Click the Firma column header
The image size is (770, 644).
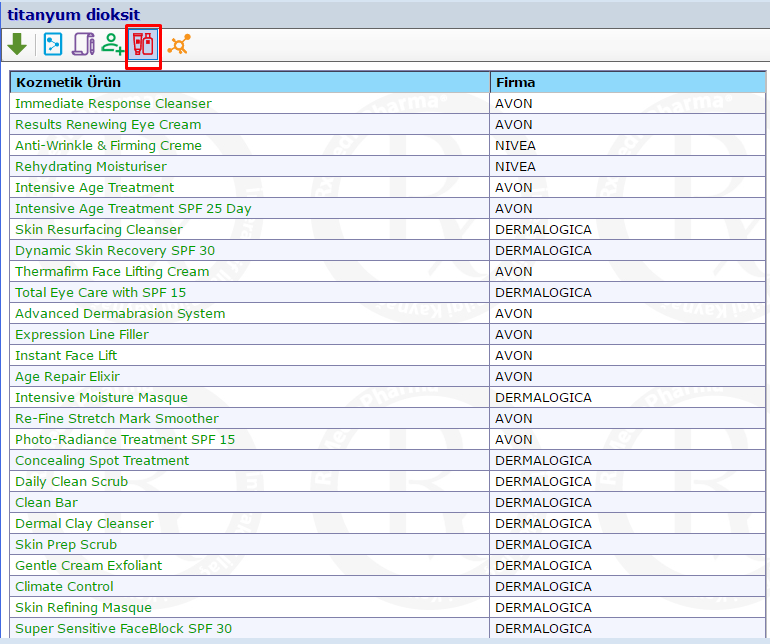click(515, 82)
